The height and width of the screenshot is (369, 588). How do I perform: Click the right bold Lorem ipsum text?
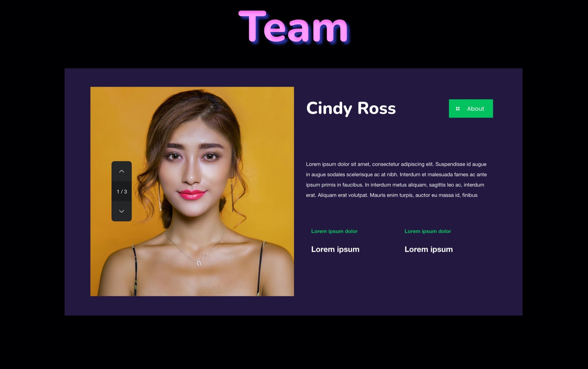pos(428,249)
